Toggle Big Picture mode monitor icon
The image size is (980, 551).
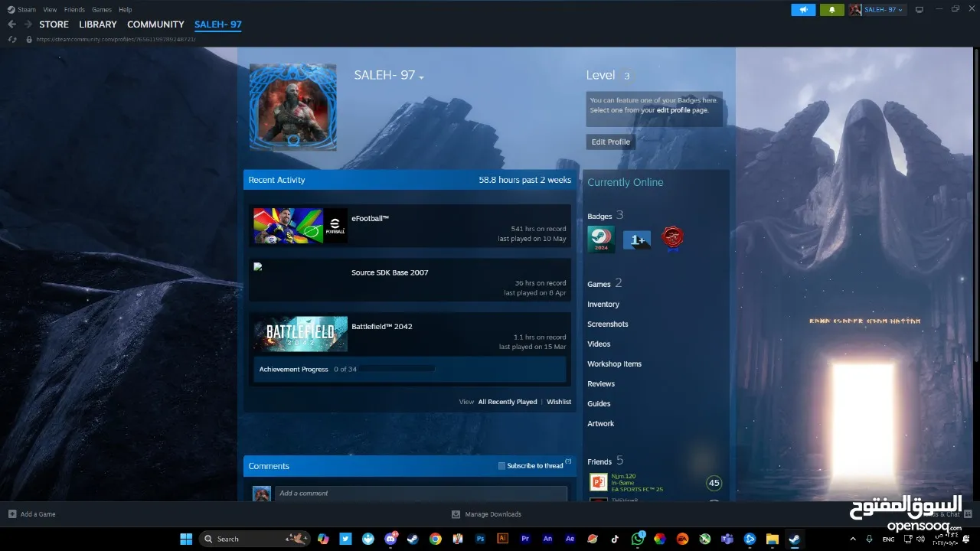coord(920,10)
